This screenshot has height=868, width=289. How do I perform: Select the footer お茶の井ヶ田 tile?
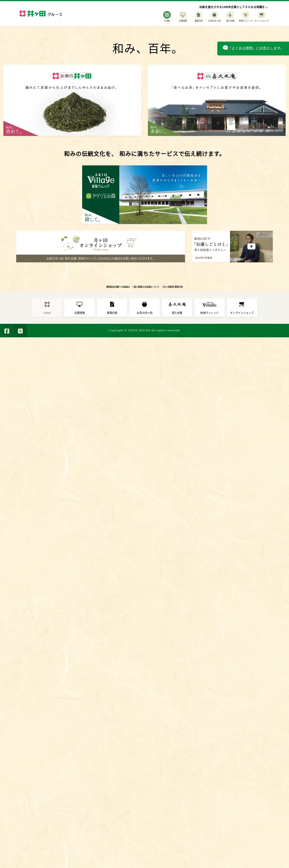click(x=144, y=308)
